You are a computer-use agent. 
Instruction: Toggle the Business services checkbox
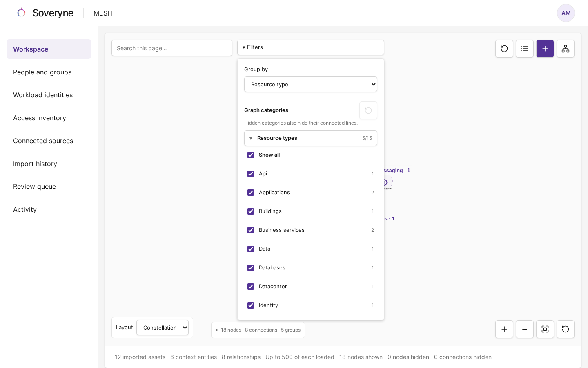tap(251, 230)
